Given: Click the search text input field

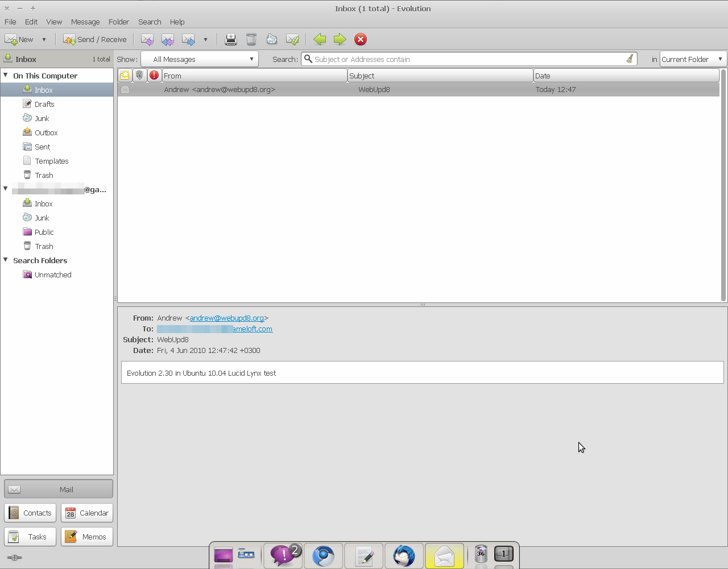Looking at the screenshot, I should tap(469, 59).
